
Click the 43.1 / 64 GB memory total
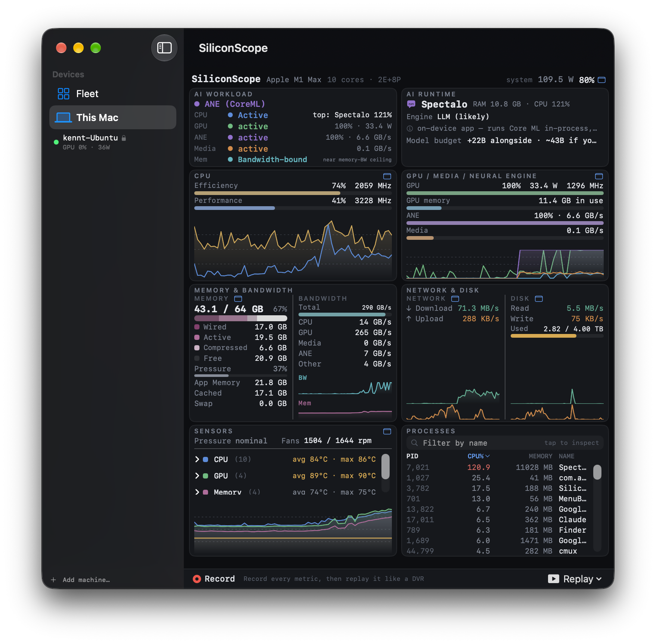tap(229, 309)
